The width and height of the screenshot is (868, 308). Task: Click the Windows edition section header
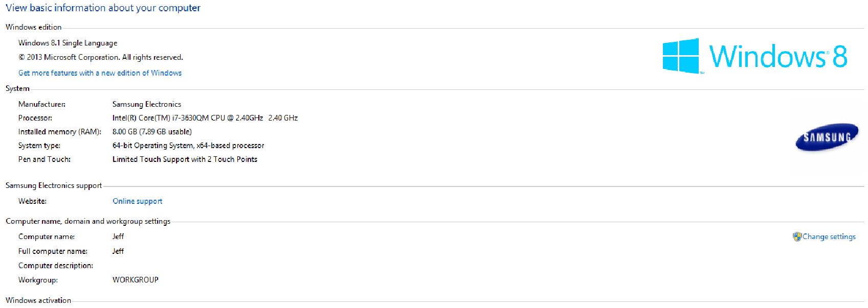click(x=33, y=27)
